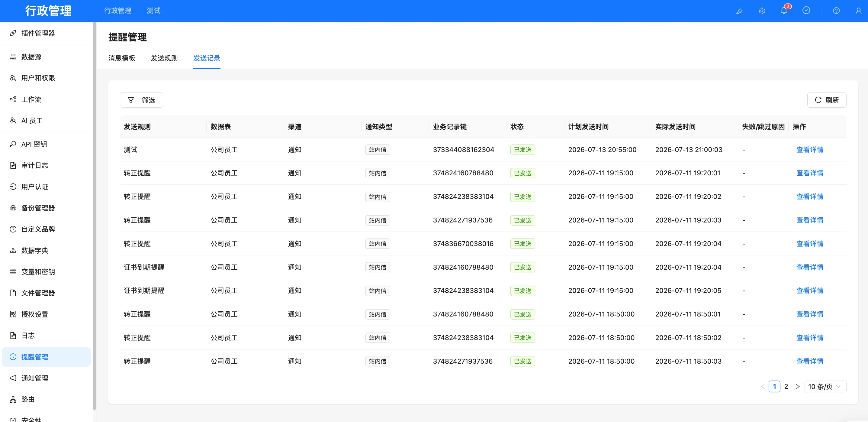Click the license settings icon
The image size is (868, 422).
(13, 314)
